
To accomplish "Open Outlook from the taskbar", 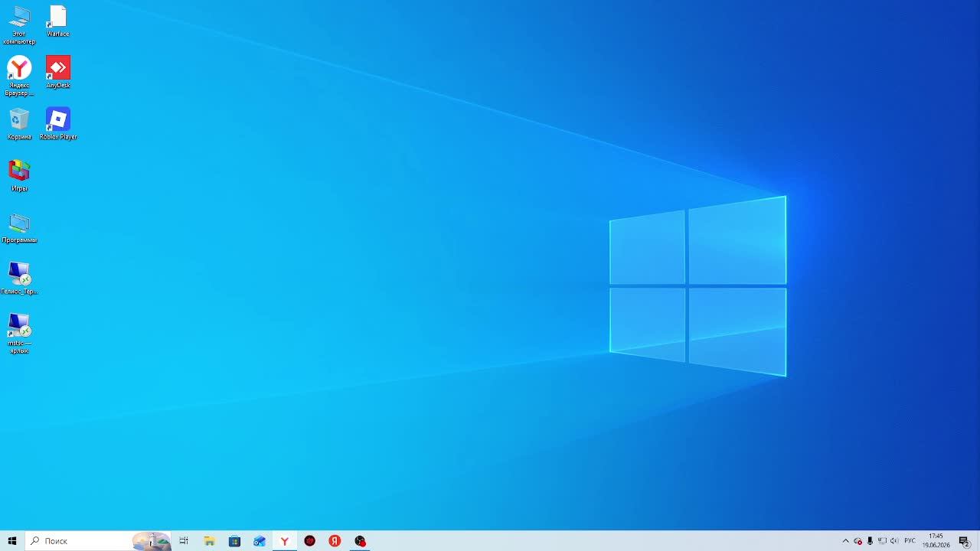I will [260, 541].
